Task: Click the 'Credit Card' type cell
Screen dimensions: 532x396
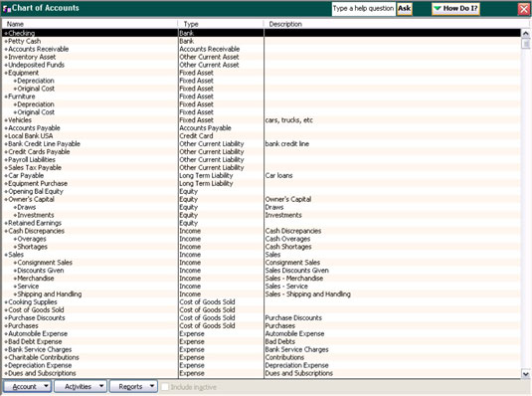Action: coord(196,136)
